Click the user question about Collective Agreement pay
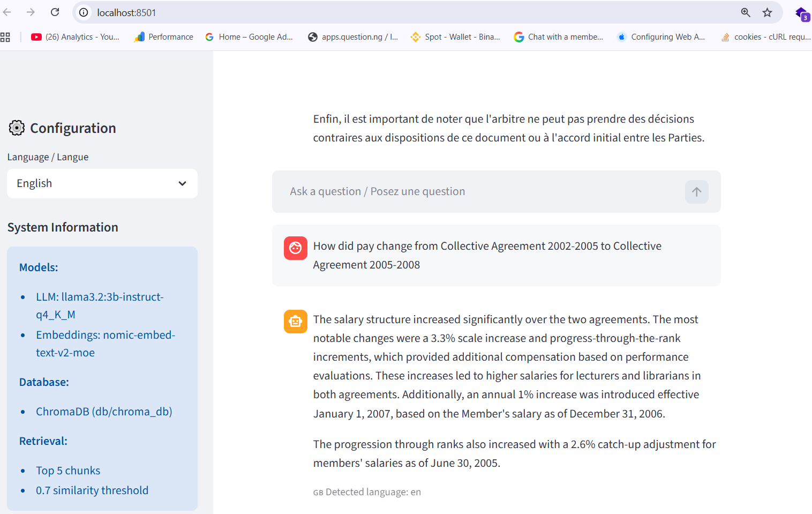Image resolution: width=812 pixels, height=514 pixels. click(x=487, y=255)
